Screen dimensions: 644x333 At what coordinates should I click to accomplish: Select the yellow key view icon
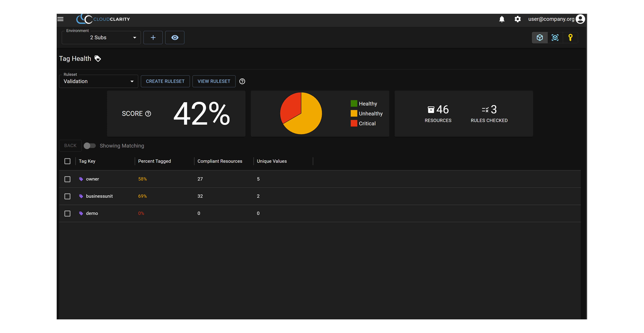[x=570, y=37]
